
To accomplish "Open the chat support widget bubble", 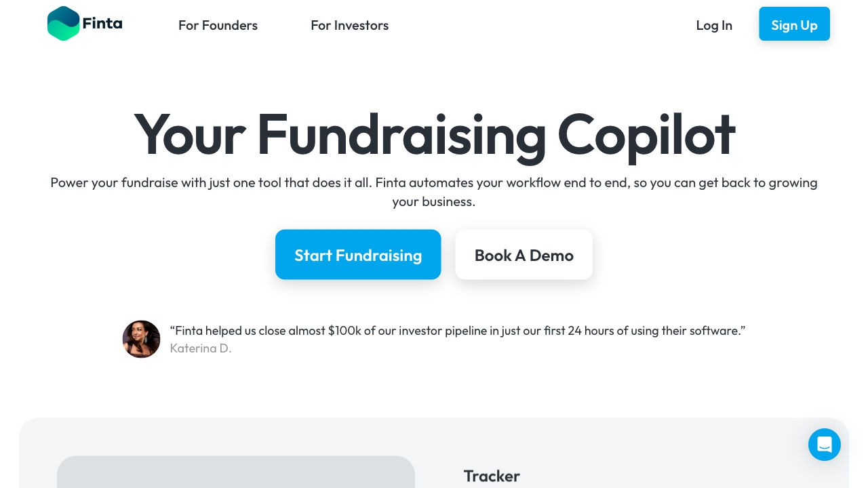I will [824, 445].
